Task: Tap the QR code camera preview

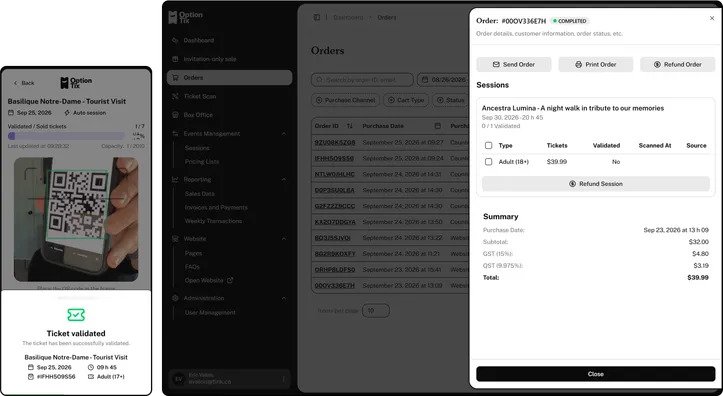Action: [76, 219]
